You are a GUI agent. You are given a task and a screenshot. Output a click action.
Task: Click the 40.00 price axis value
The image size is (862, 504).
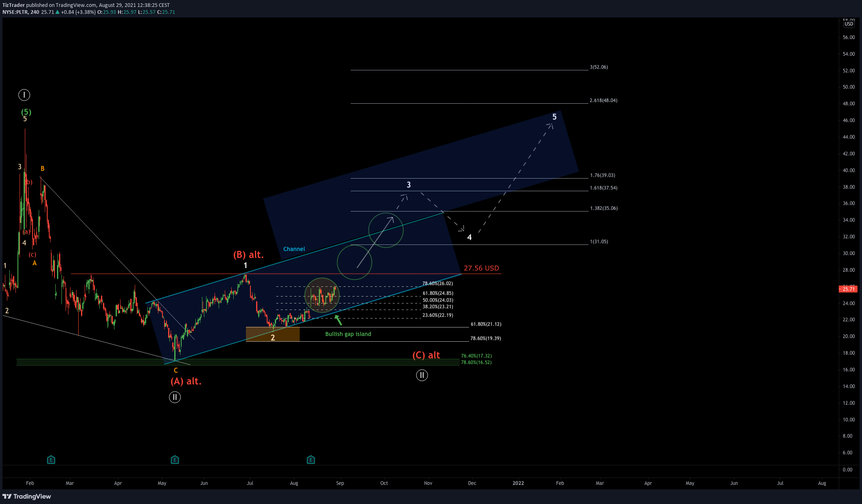(x=849, y=170)
